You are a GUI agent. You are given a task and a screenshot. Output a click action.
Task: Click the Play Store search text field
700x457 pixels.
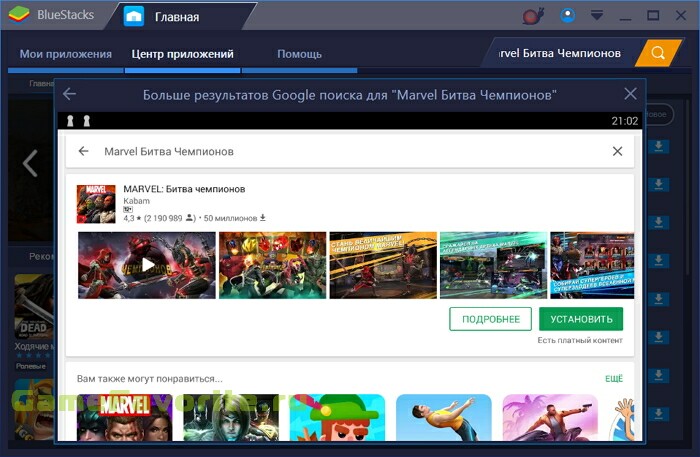pos(350,151)
